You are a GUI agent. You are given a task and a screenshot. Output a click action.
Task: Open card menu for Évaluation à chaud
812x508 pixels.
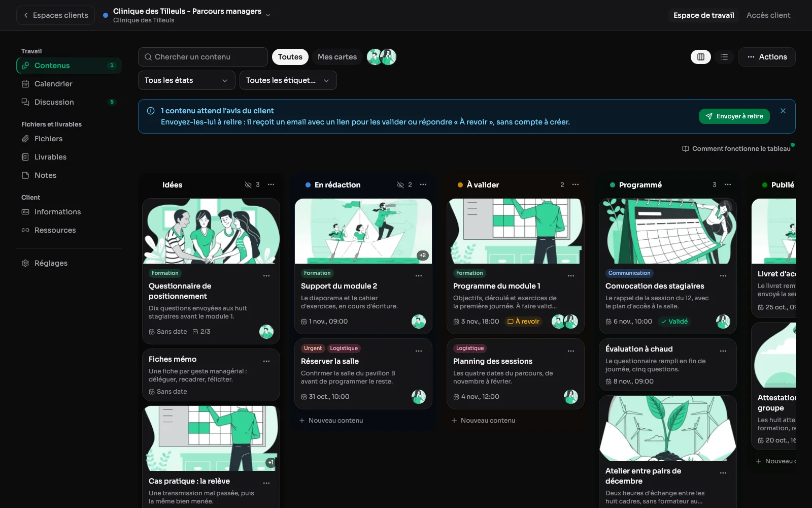coord(723,351)
